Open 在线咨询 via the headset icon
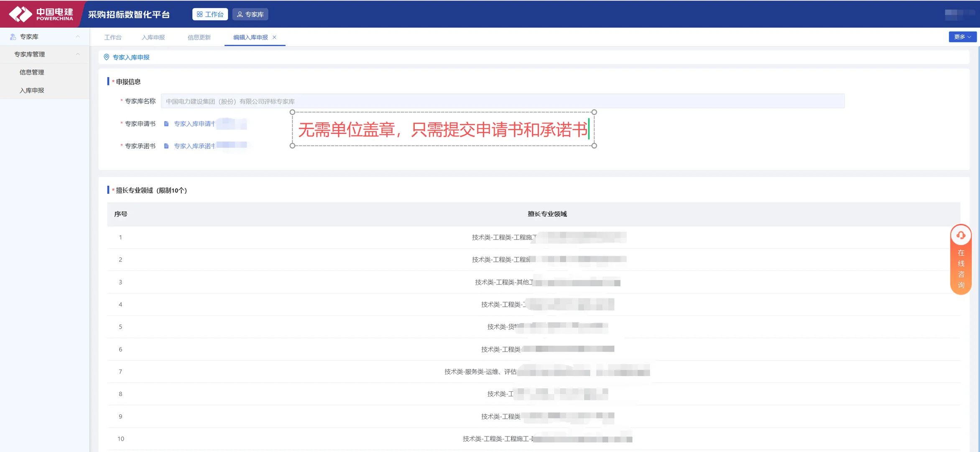 pos(960,235)
